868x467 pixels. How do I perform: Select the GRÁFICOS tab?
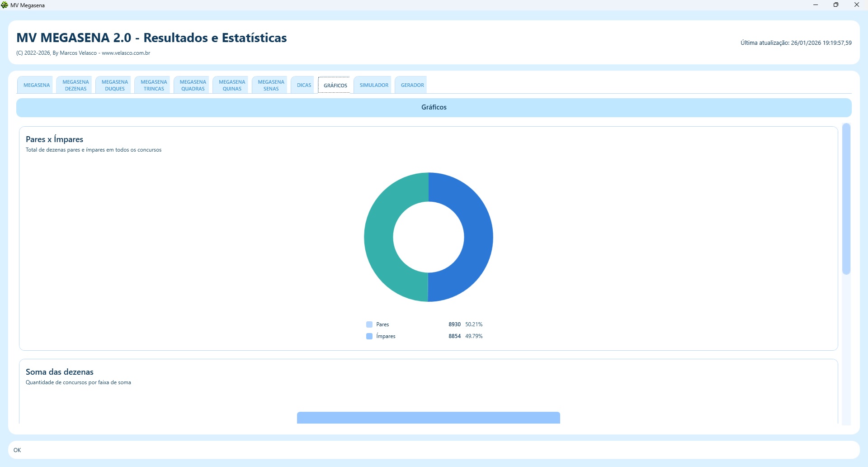coord(335,85)
